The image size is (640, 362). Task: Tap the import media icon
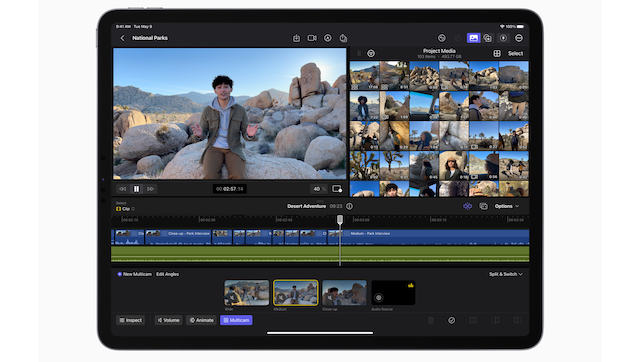pos(296,38)
